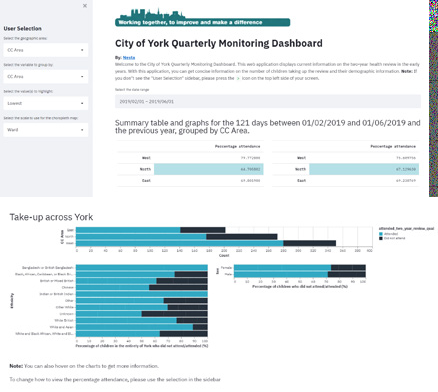Close the User Selection sidebar with X
438x392 pixels.
[85, 6]
